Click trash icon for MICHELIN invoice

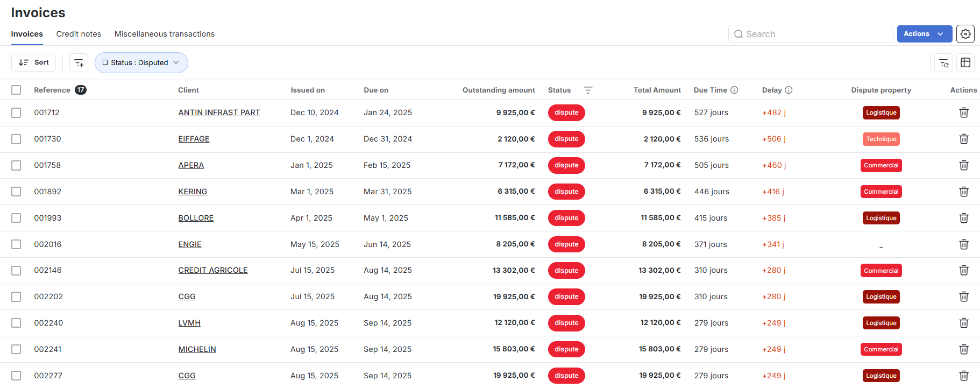[x=964, y=349]
